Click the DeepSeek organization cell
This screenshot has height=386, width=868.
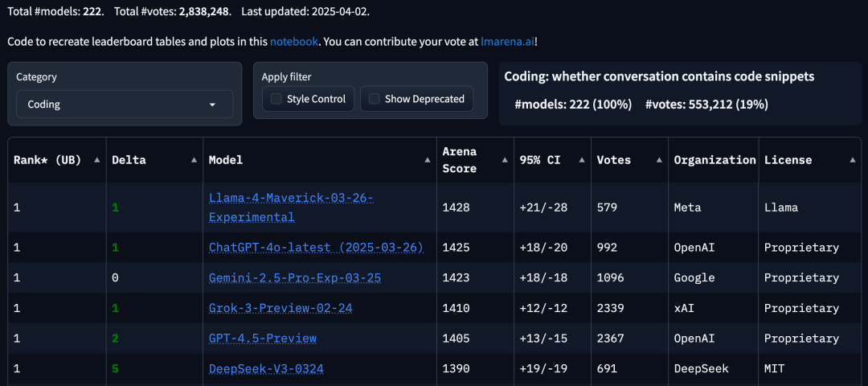(x=713, y=369)
